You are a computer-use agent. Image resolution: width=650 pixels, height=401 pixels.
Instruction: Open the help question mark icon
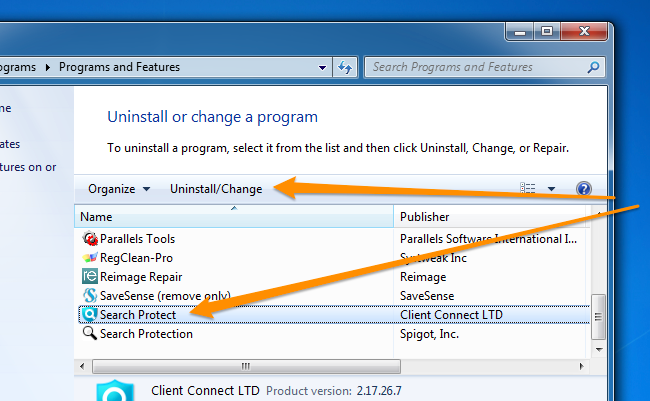584,189
